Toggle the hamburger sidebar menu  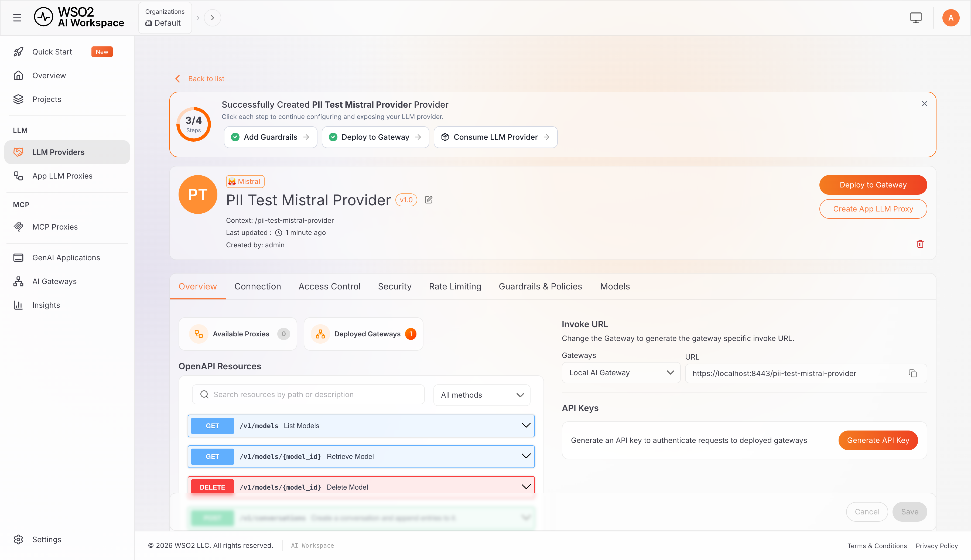tap(17, 18)
